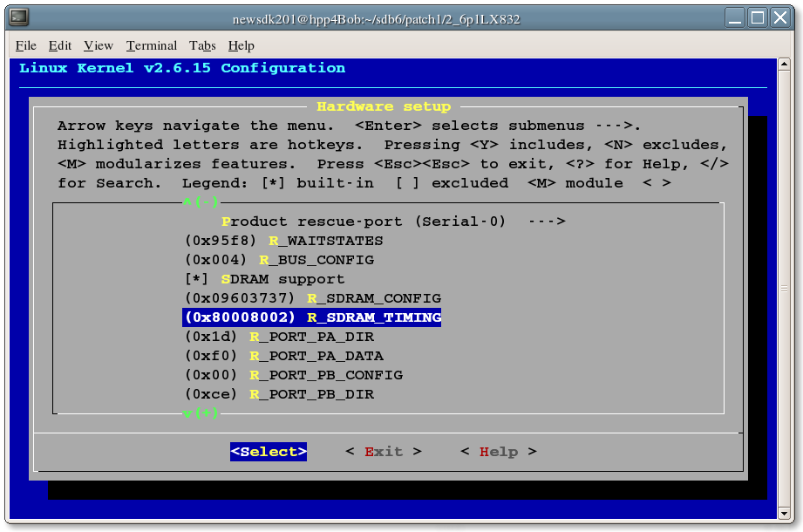Select the R_SDRAM_CONFIG entry
The width and height of the screenshot is (803, 532).
(313, 298)
